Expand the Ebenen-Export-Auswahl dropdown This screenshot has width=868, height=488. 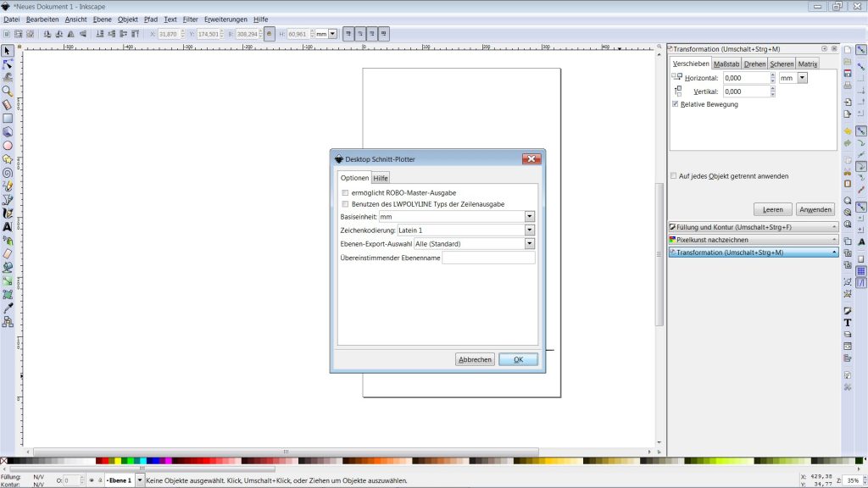(530, 244)
